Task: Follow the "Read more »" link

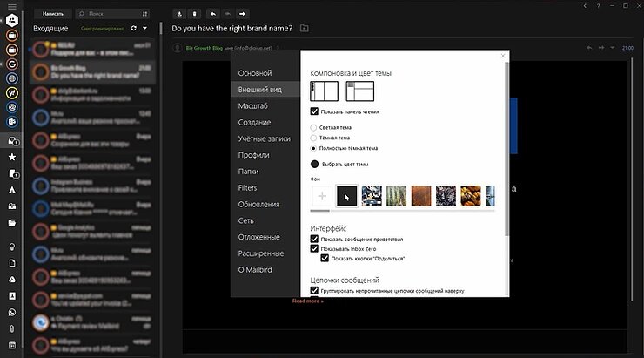Action: click(307, 301)
